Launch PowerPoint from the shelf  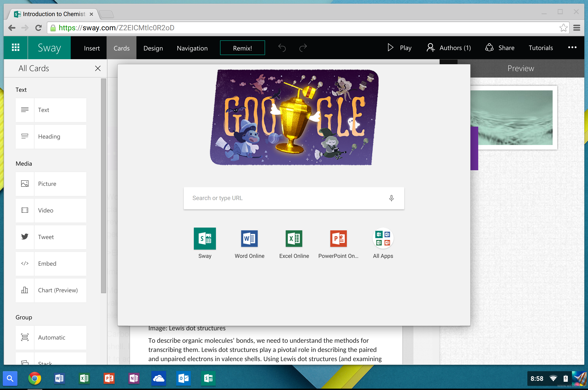click(109, 378)
